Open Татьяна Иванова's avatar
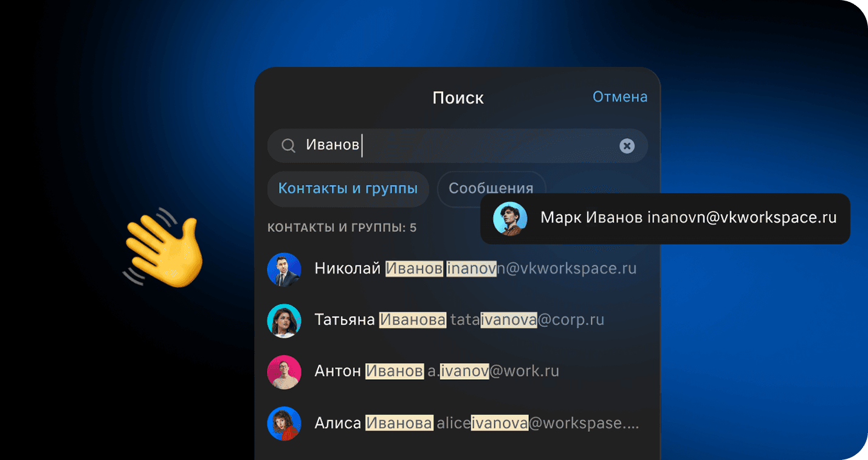The width and height of the screenshot is (868, 460). tap(284, 320)
